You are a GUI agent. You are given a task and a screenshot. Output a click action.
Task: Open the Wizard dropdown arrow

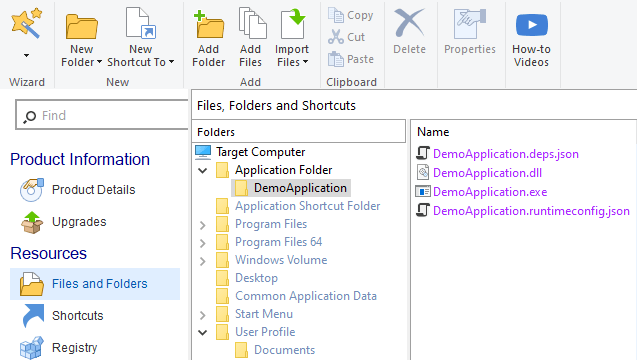[x=26, y=55]
